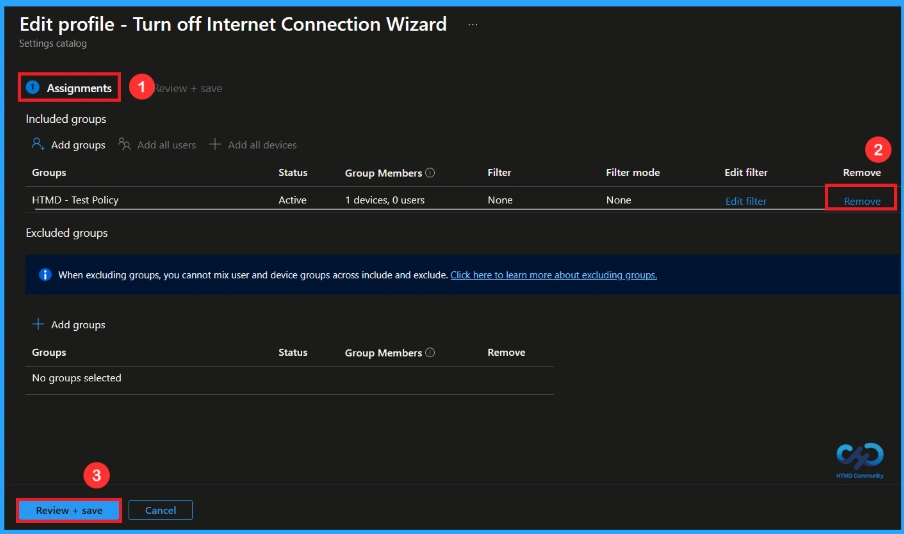Viewport: 904px width, 534px height.
Task: Remove HTMD - Test Policy group
Action: (862, 201)
